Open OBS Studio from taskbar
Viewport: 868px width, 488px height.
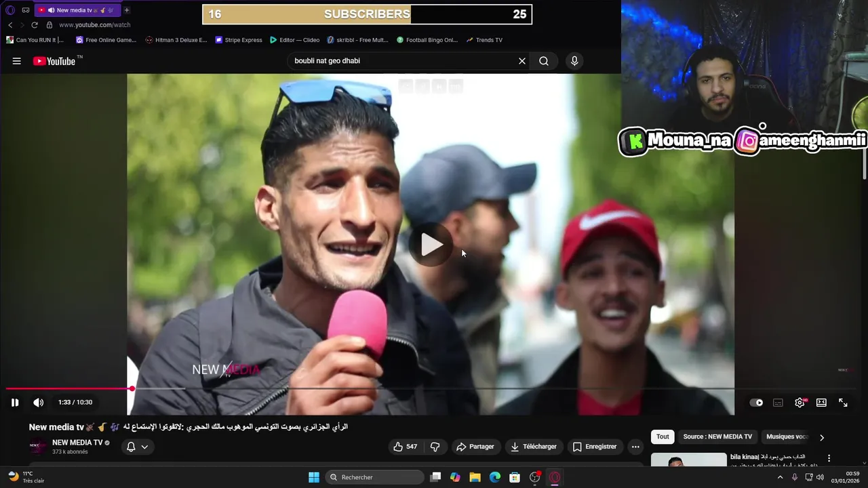pos(535,477)
